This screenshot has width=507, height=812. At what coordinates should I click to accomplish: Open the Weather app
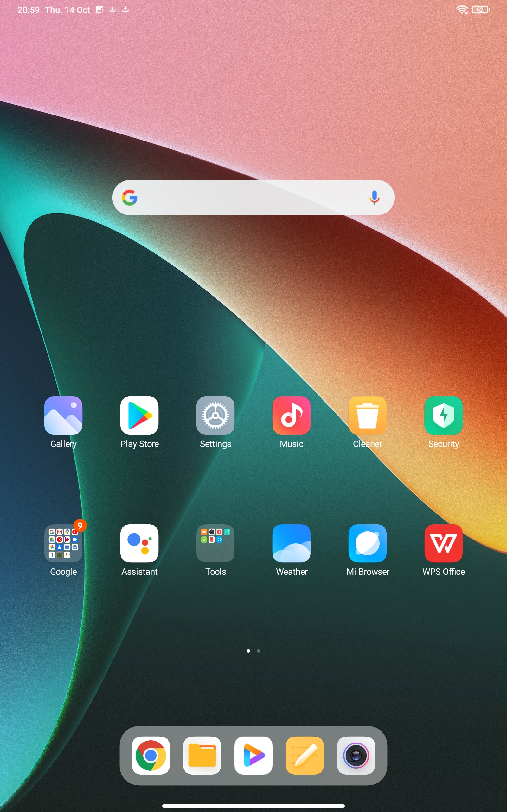(x=292, y=543)
